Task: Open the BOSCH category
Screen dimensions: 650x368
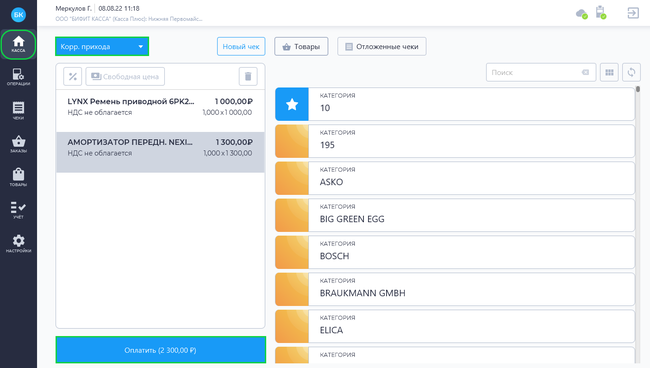Action: [x=455, y=252]
